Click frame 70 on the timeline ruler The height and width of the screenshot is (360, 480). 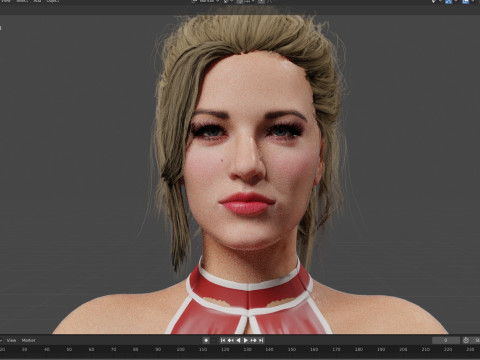[x=113, y=349]
